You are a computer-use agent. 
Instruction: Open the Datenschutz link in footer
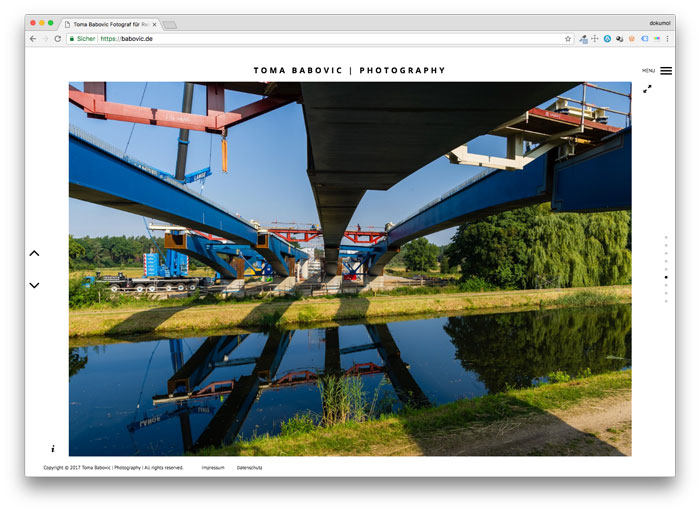(x=250, y=468)
